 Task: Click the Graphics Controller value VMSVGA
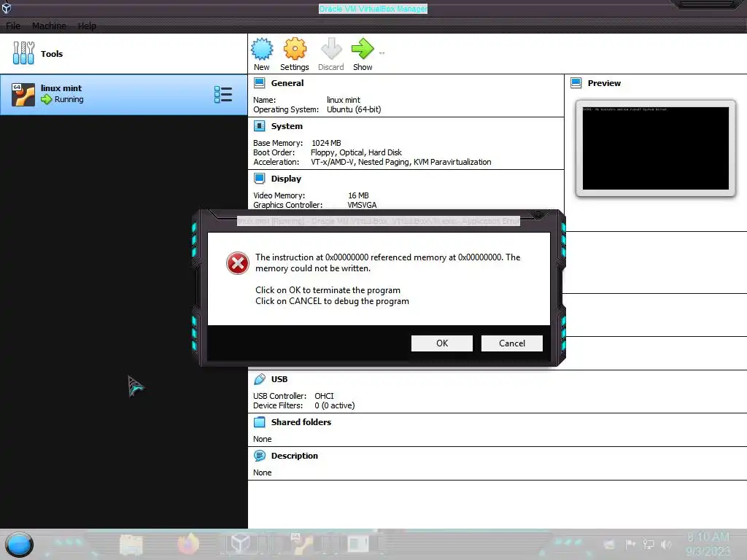[x=362, y=205]
